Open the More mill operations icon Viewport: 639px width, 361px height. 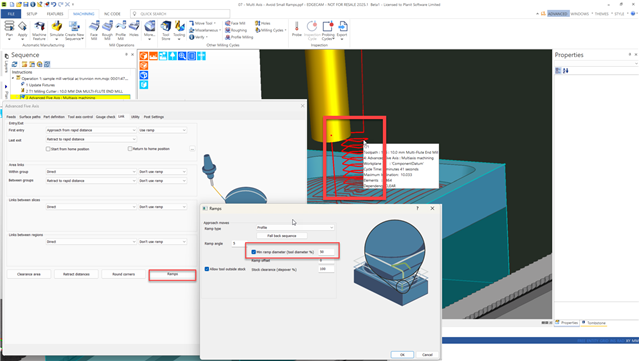pos(150,30)
